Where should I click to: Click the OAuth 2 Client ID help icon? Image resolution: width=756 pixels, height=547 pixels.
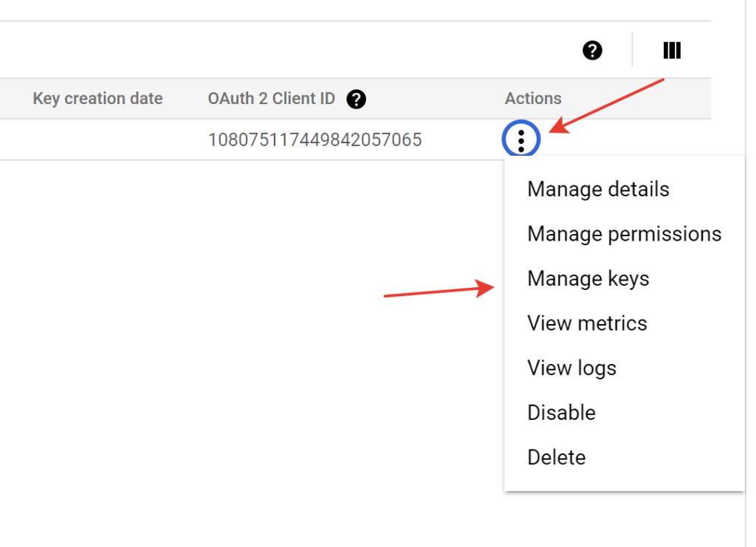click(x=357, y=99)
